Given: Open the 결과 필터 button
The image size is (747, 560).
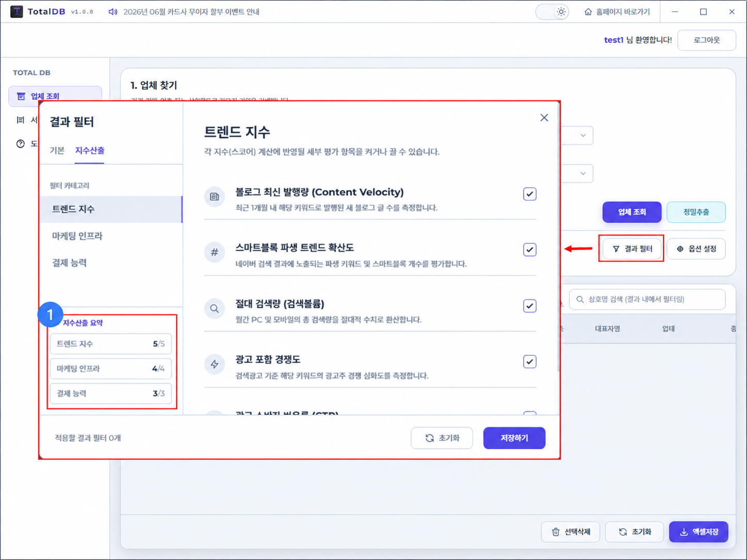Looking at the screenshot, I should 632,249.
